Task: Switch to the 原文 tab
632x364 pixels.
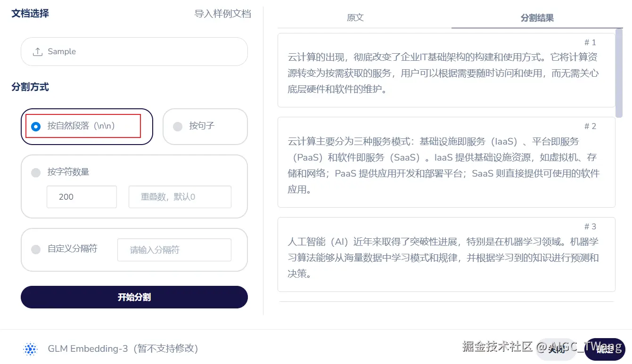Action: [x=355, y=18]
